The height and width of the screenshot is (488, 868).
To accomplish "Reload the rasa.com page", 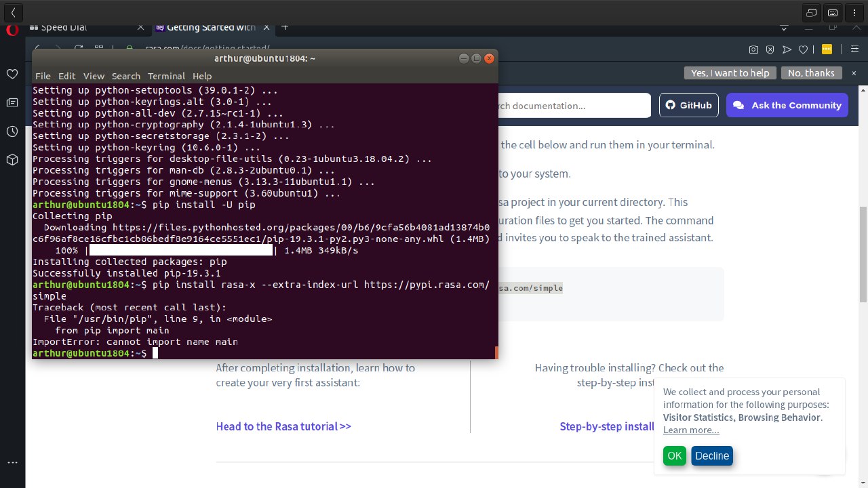I will coord(79,47).
